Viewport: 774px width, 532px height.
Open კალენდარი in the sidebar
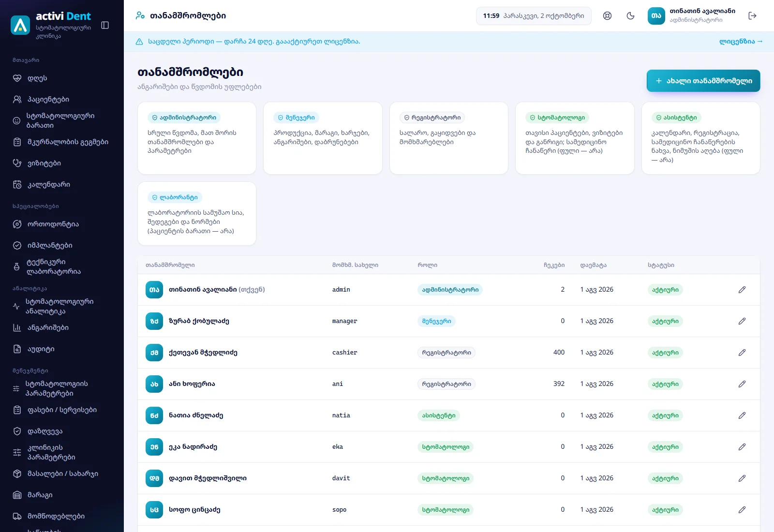click(x=62, y=185)
